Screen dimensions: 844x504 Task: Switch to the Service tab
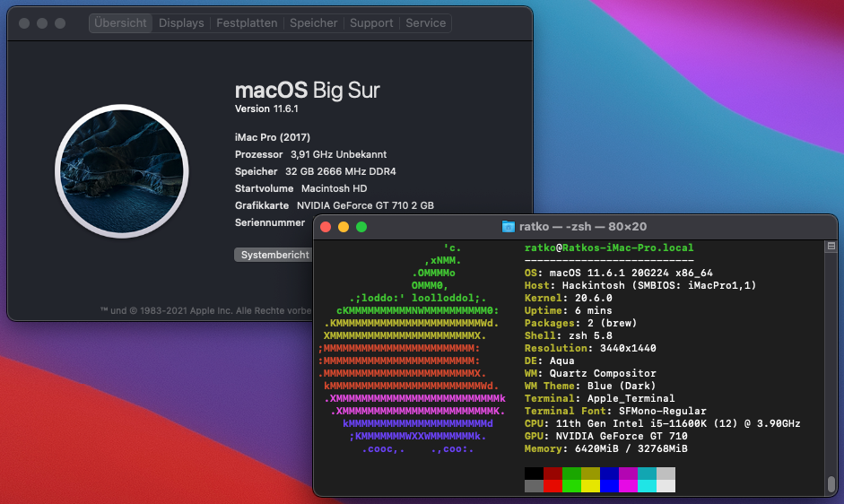click(425, 23)
